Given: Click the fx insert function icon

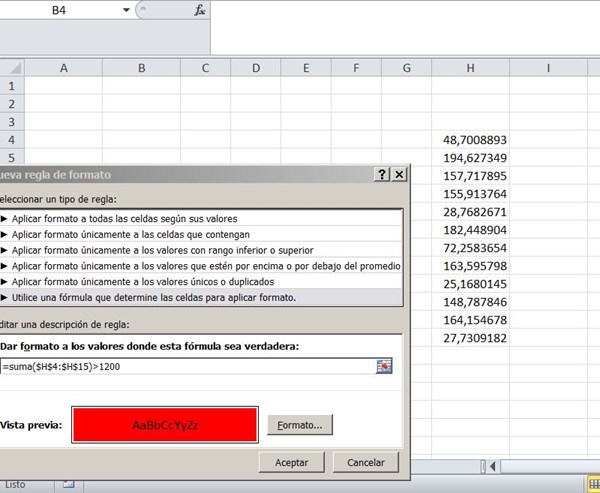Looking at the screenshot, I should click(x=199, y=10).
